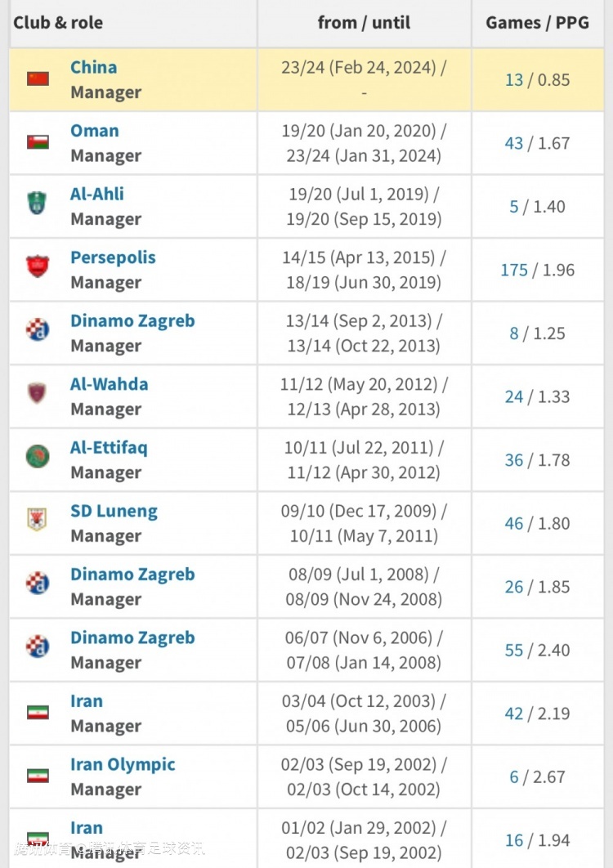Click the Games / PPG column header
613x868 pixels.
[x=537, y=23]
